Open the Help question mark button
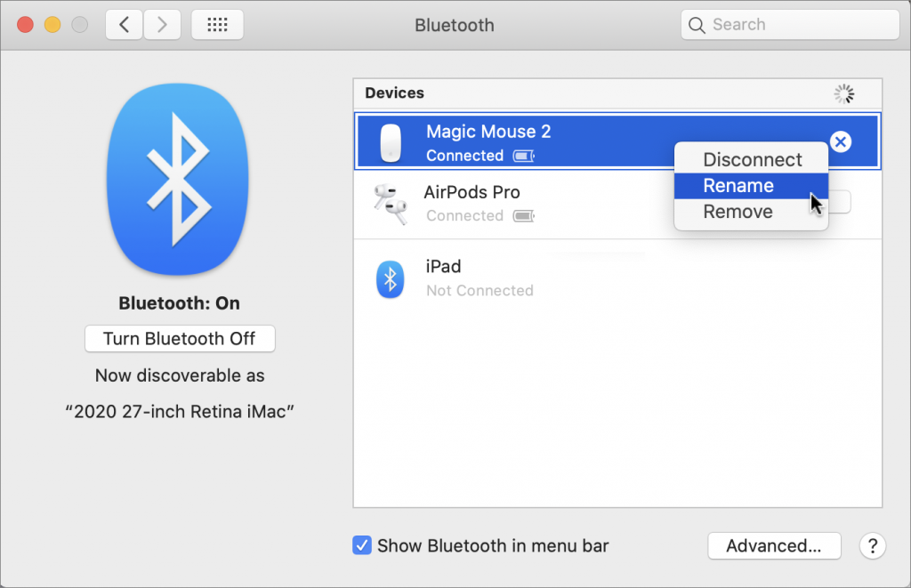The height and width of the screenshot is (588, 911). [873, 545]
